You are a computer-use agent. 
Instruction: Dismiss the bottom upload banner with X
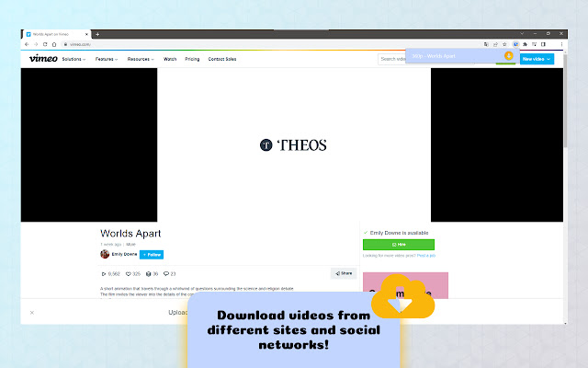tap(32, 313)
